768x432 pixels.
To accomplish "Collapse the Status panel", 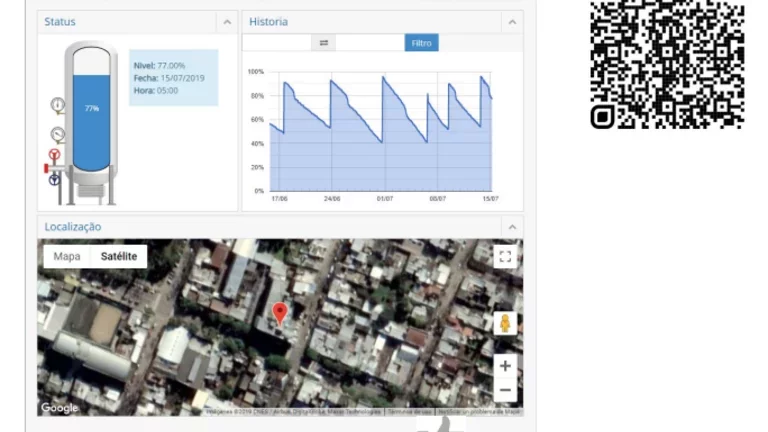I will click(x=227, y=22).
